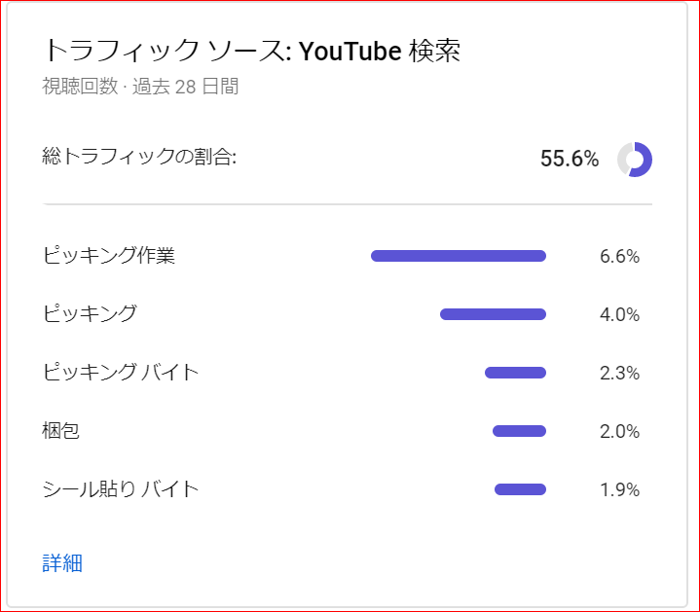Click the トラフィック ソース: YouTube 検索 title
The image size is (700, 612).
[252, 51]
